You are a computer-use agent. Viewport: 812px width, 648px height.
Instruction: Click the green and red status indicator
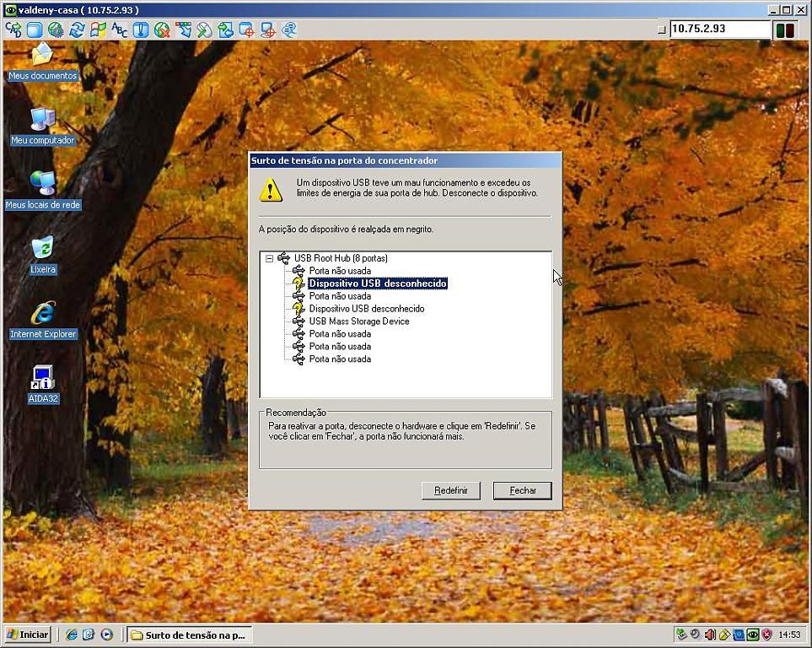click(x=785, y=30)
